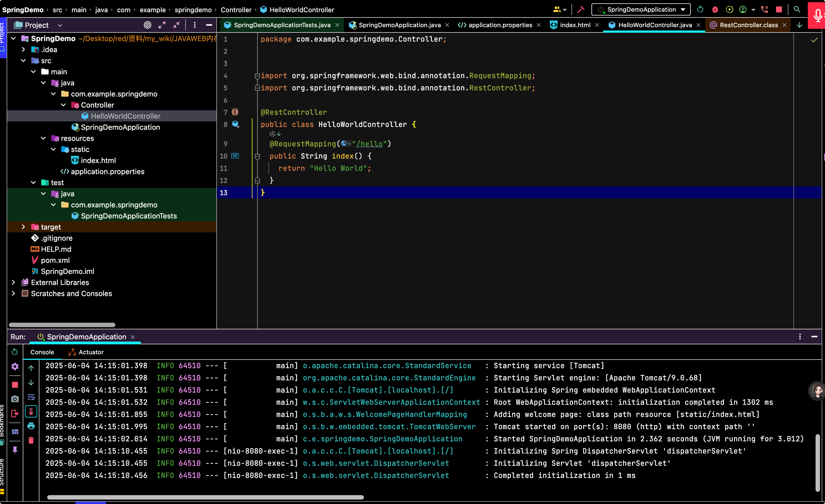Click the Run with Coverage icon
825x504 pixels.
point(729,9)
